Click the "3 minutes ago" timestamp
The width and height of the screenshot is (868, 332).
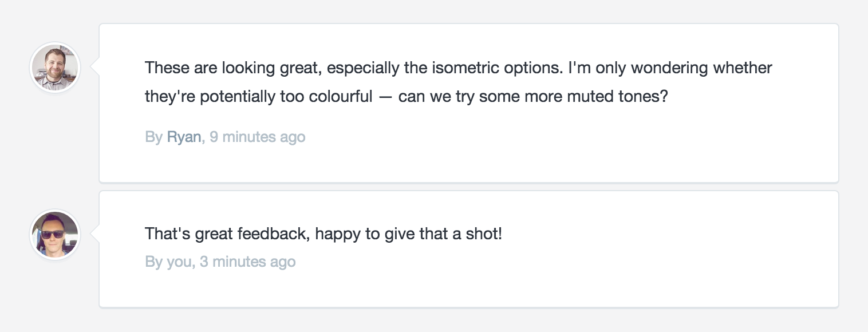click(247, 262)
